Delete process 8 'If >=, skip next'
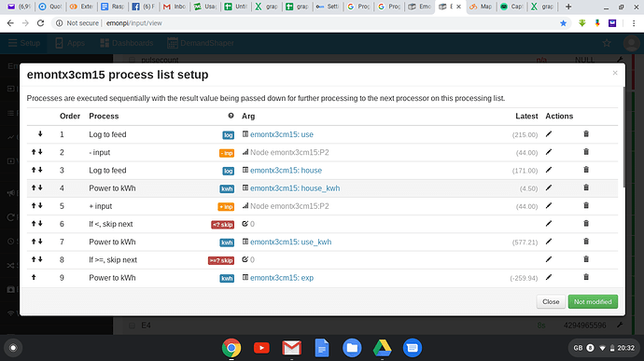The image size is (644, 361). tap(586, 259)
